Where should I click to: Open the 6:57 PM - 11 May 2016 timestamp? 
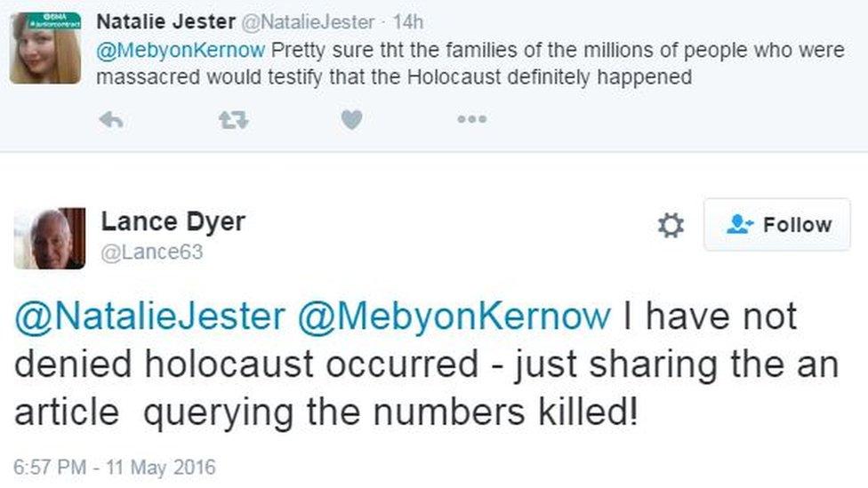point(115,467)
